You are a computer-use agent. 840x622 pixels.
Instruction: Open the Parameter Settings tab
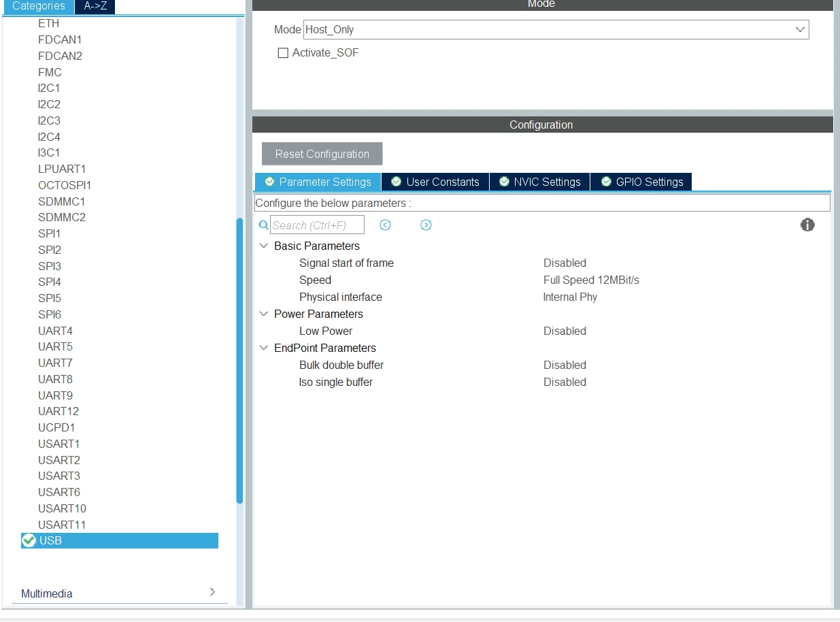[x=318, y=182]
